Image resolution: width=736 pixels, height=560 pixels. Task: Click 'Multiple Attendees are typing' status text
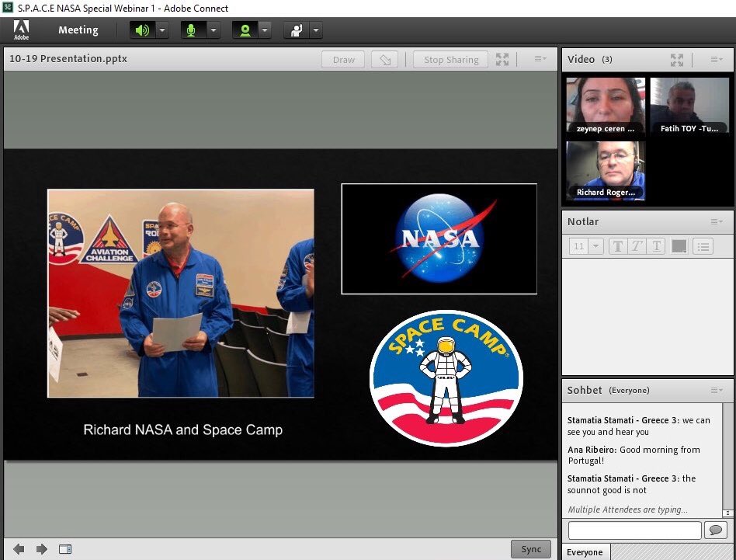pos(627,510)
